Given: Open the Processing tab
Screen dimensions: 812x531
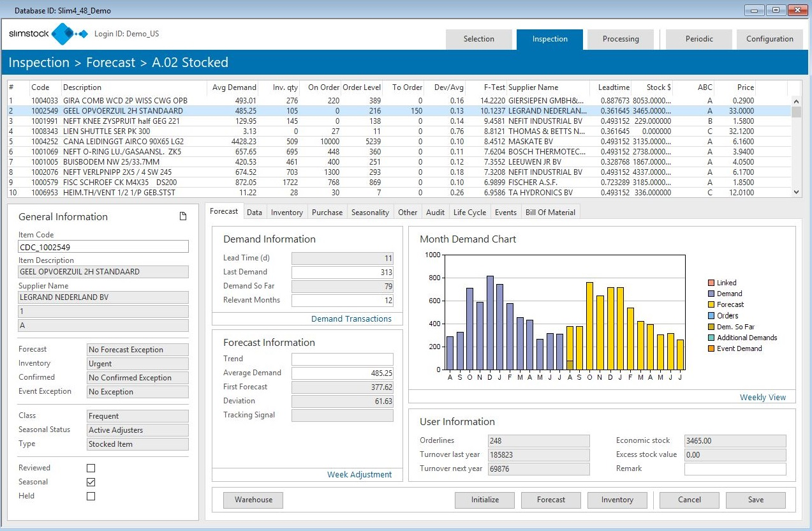Looking at the screenshot, I should pos(620,39).
